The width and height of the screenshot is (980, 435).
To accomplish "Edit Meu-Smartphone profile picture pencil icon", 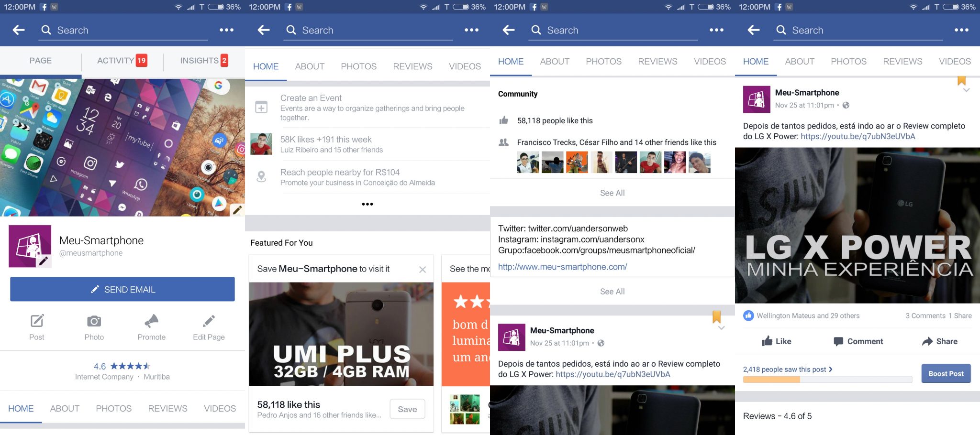I will point(44,261).
